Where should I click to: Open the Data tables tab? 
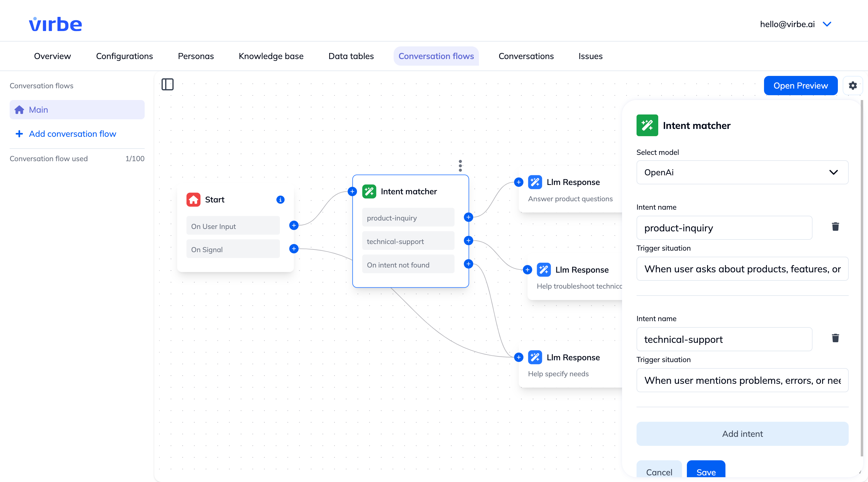coord(351,56)
